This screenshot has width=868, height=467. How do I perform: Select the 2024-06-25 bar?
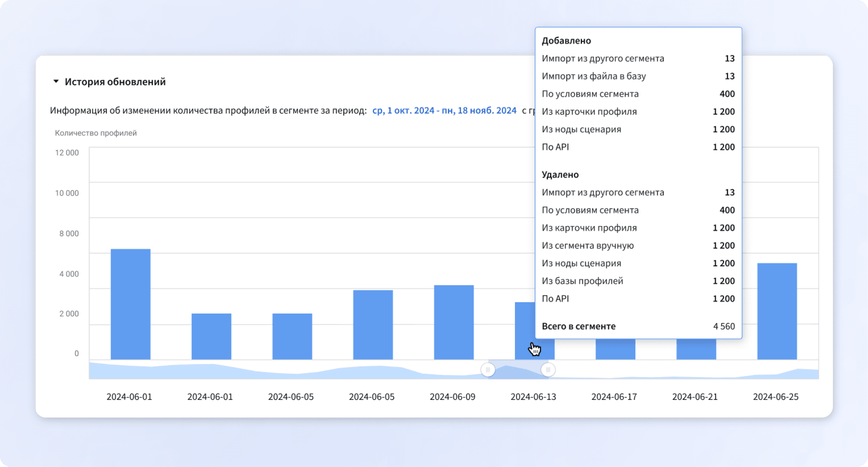coord(777,311)
